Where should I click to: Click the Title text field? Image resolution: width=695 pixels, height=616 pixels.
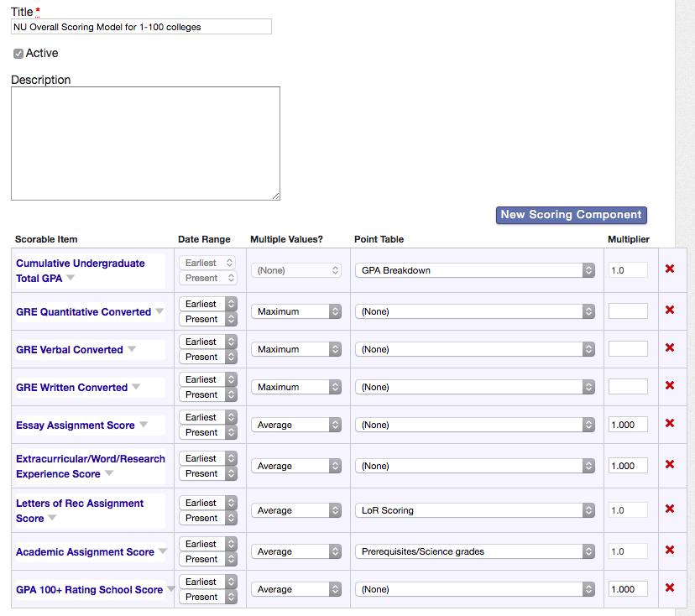click(x=141, y=27)
